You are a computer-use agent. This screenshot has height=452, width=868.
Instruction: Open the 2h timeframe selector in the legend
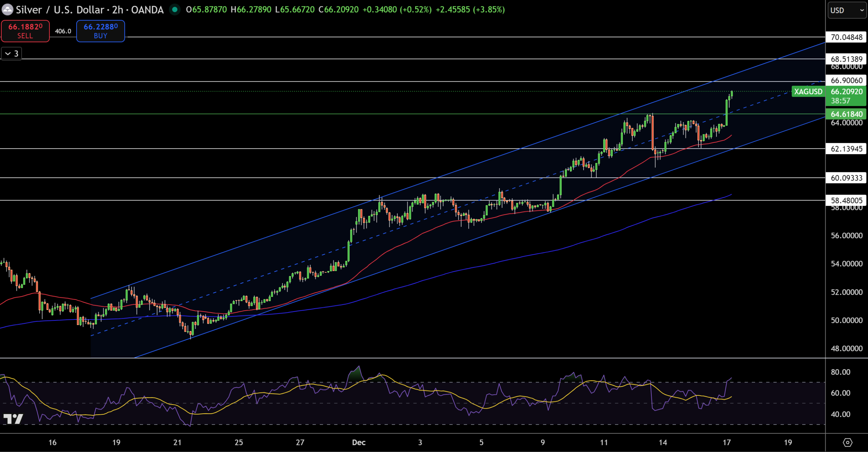(x=117, y=10)
